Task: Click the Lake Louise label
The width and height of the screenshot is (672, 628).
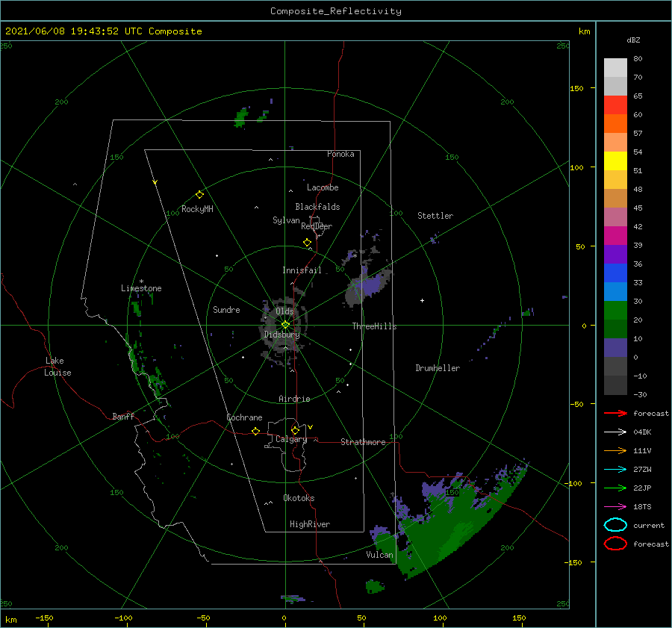Action: [57, 367]
